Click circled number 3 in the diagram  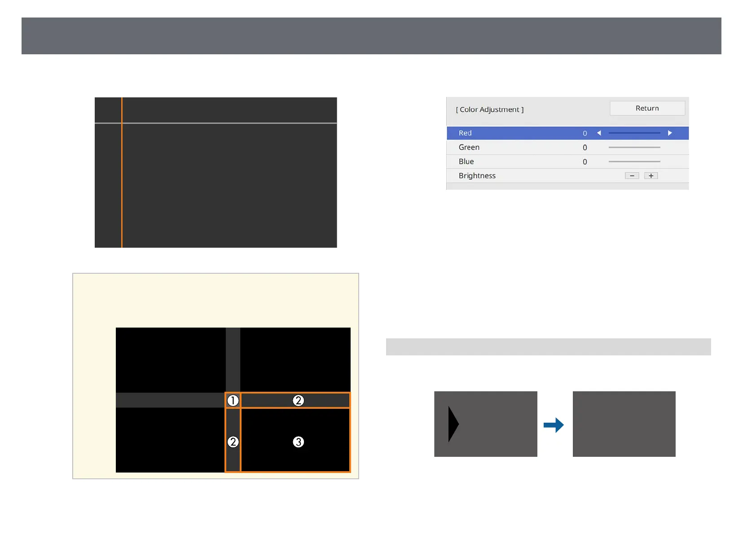click(x=298, y=442)
